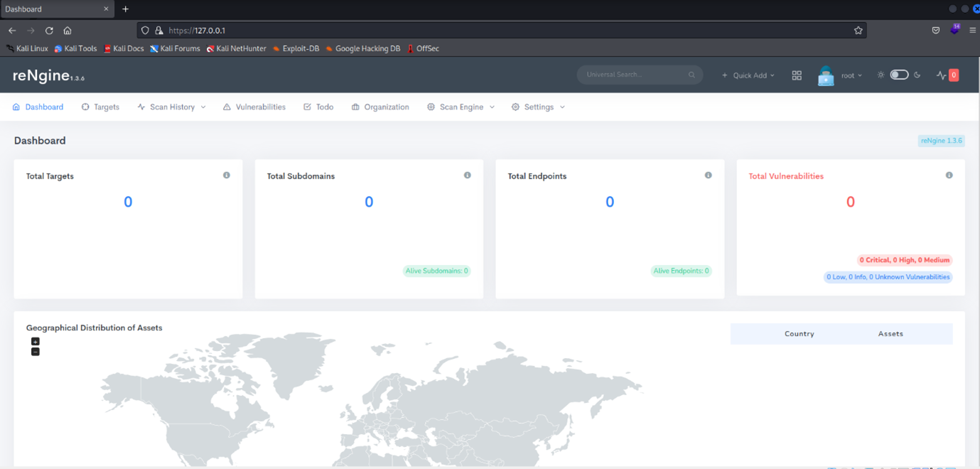
Task: Enable light theme via the sun icon
Action: (881, 74)
